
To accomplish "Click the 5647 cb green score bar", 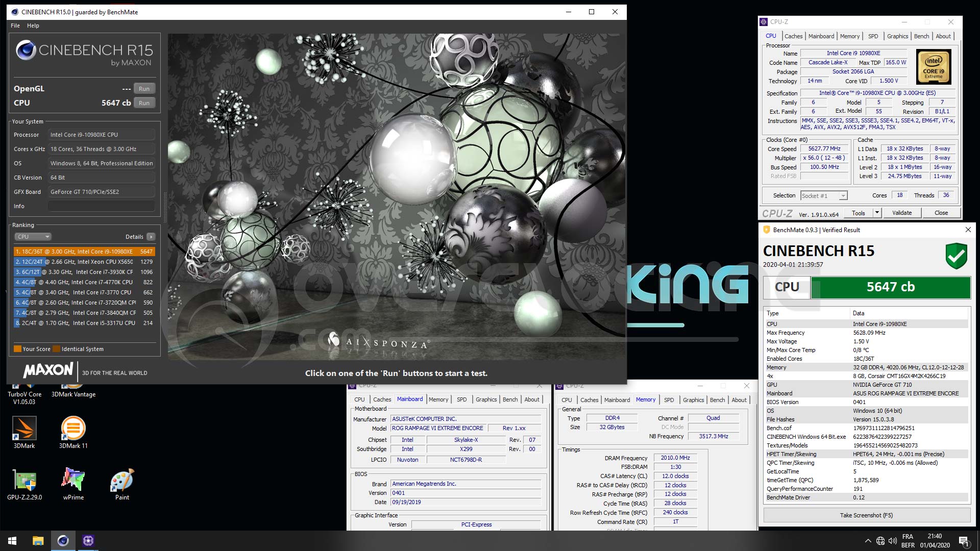I will [891, 287].
